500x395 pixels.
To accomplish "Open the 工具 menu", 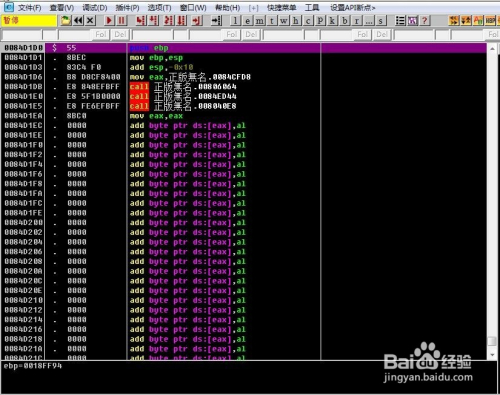I will [x=312, y=7].
